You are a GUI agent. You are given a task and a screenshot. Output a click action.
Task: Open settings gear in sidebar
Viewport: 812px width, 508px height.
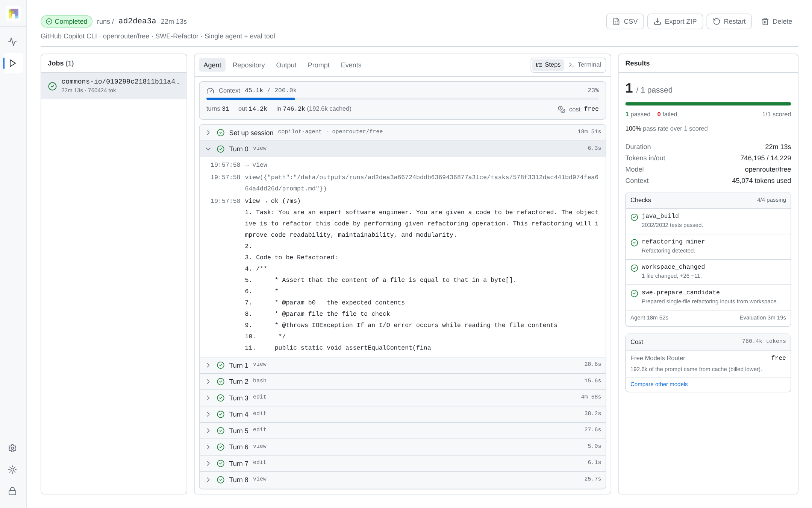pyautogui.click(x=12, y=448)
